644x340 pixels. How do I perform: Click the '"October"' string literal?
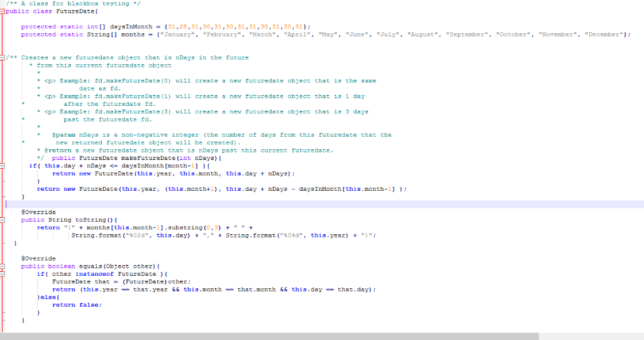[513, 35]
